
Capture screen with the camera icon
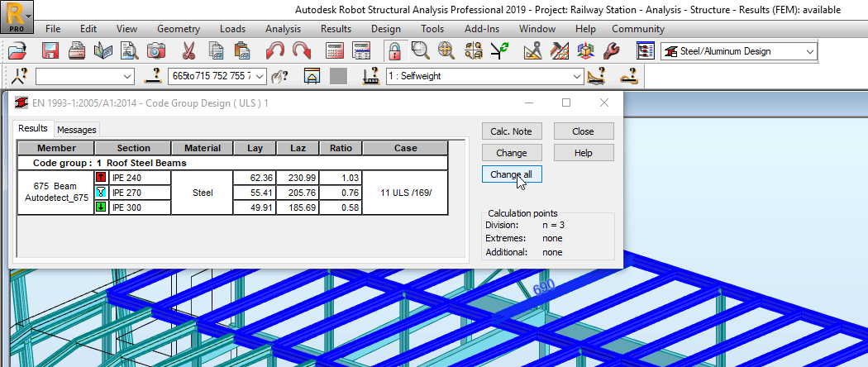[x=156, y=51]
